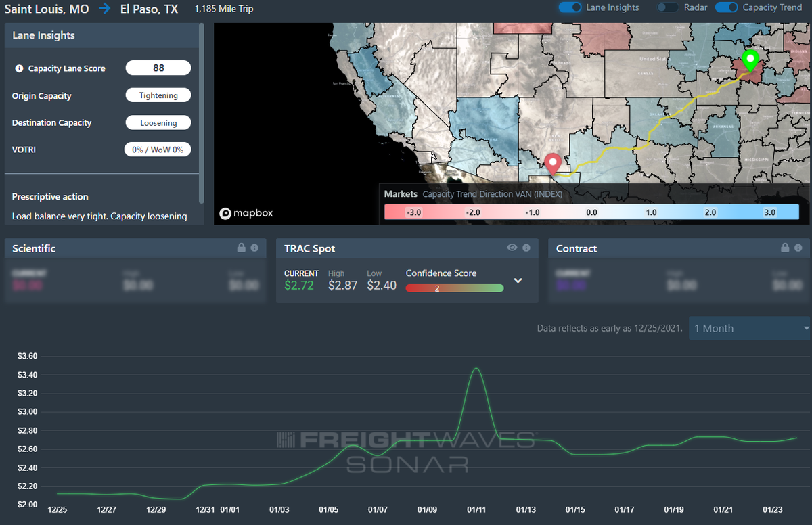Click the 1,185 Mile Trip text

224,9
